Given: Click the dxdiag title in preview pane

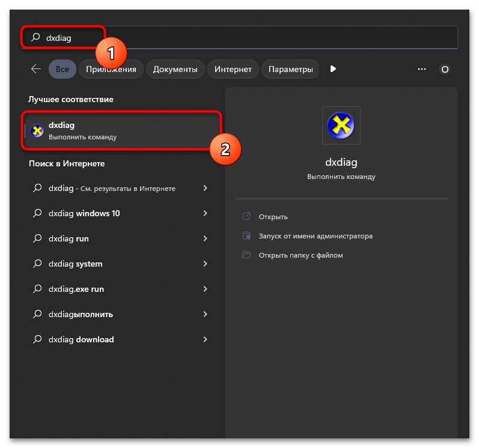Looking at the screenshot, I should [x=341, y=162].
